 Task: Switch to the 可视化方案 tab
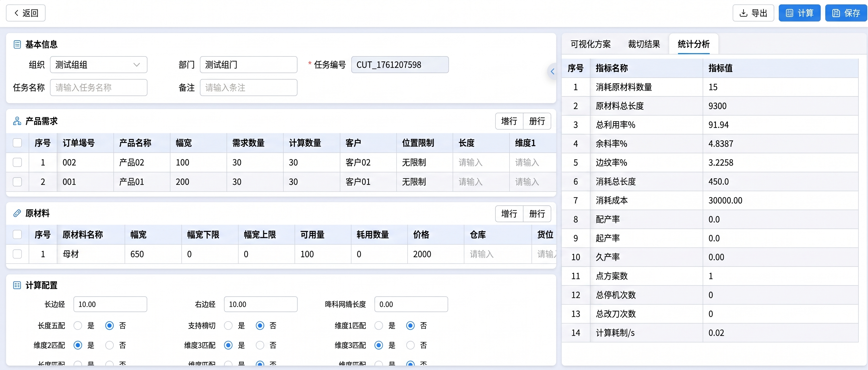click(x=590, y=44)
